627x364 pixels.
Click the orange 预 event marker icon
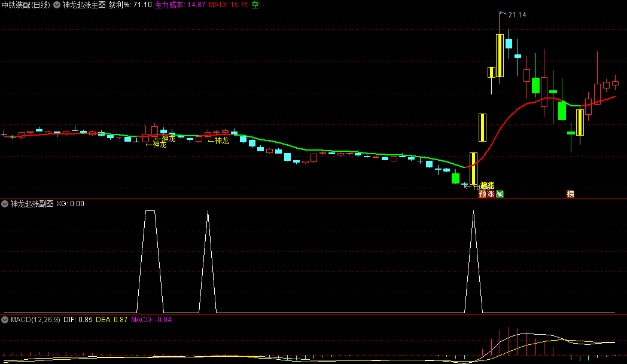pos(483,194)
